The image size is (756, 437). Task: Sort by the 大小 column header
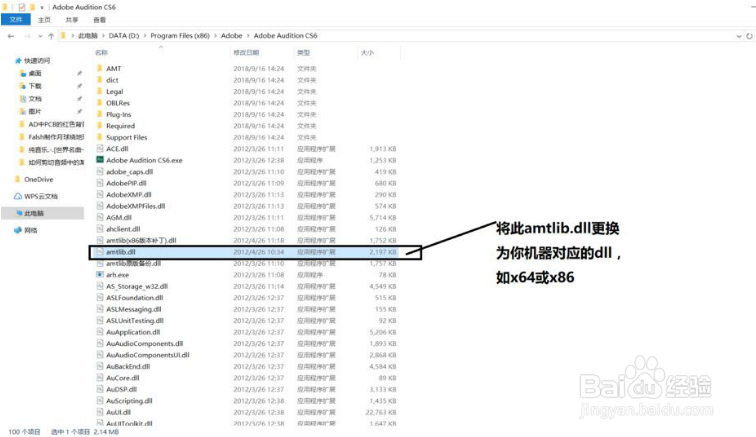click(367, 53)
